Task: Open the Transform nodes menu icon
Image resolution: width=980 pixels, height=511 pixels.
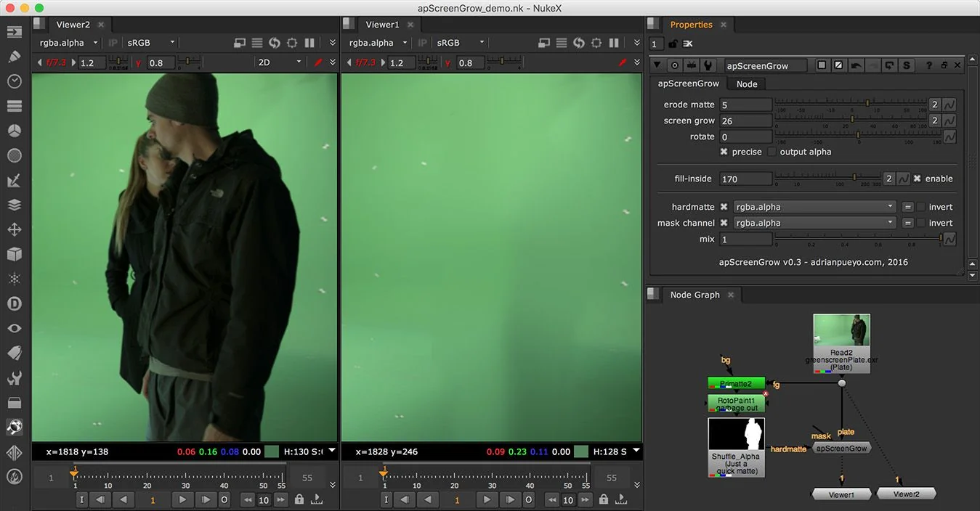Action: [15, 229]
